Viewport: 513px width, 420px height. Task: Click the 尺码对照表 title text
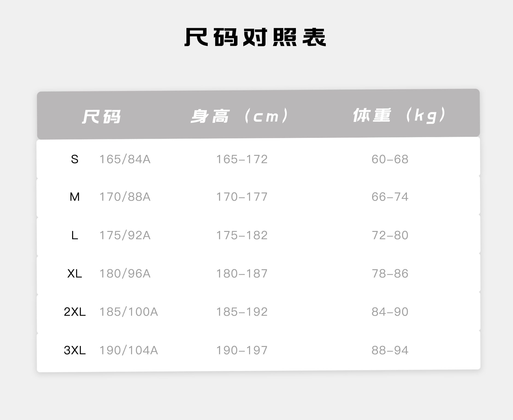click(255, 37)
